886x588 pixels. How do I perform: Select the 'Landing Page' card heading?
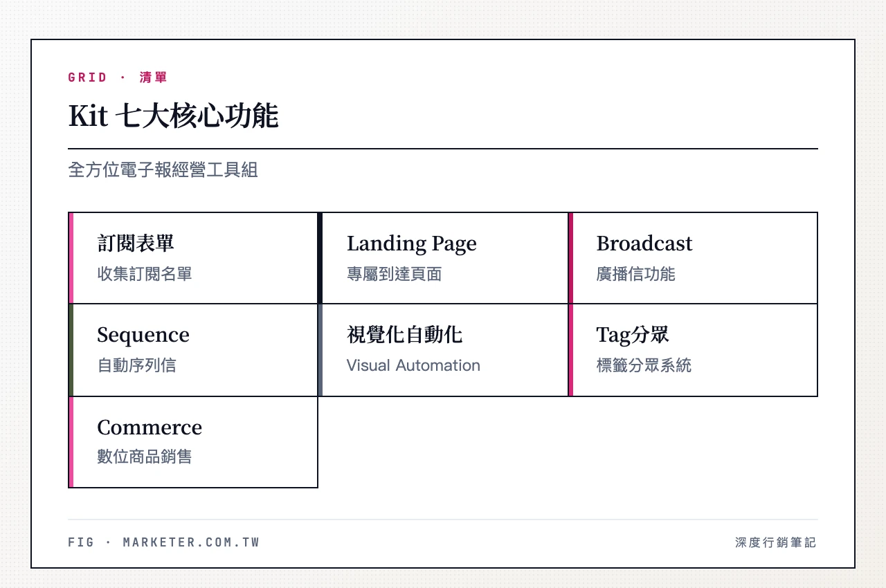[412, 244]
